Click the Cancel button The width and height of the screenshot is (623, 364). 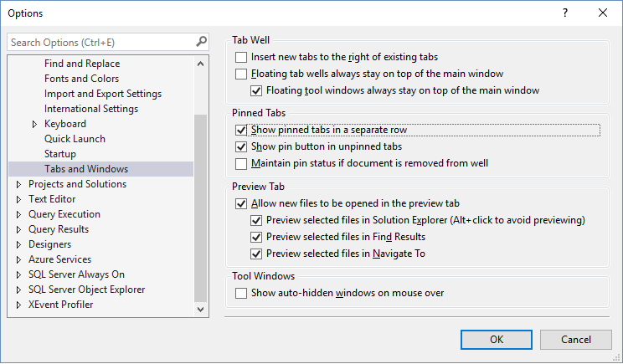coord(575,339)
